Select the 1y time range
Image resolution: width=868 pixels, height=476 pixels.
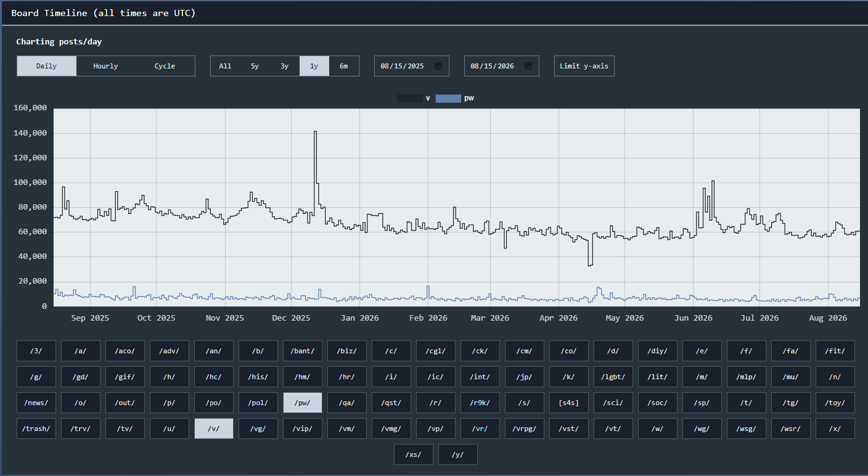pyautogui.click(x=314, y=66)
